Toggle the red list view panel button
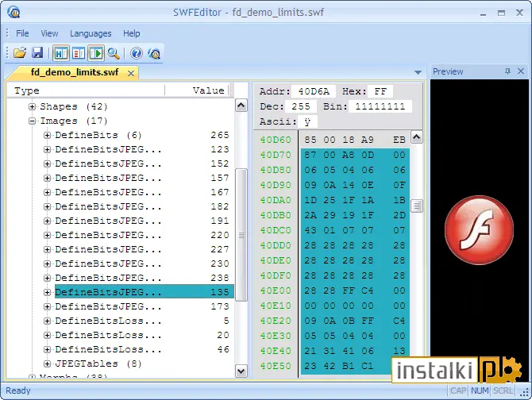 click(x=79, y=53)
